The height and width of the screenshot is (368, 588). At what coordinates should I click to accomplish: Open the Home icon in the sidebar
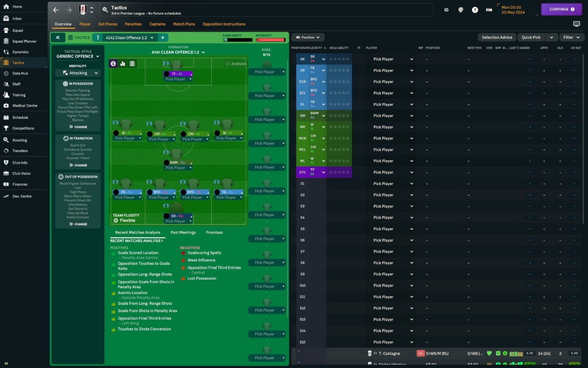(6, 6)
